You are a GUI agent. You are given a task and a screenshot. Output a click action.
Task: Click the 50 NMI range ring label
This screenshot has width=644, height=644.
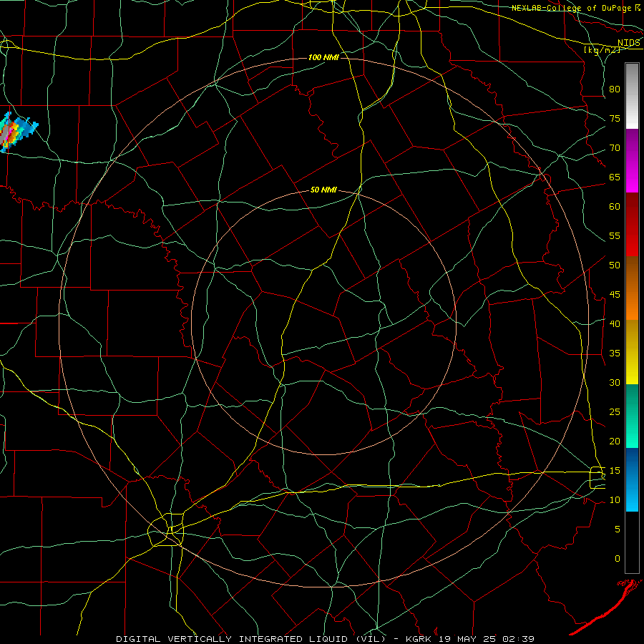click(x=323, y=190)
